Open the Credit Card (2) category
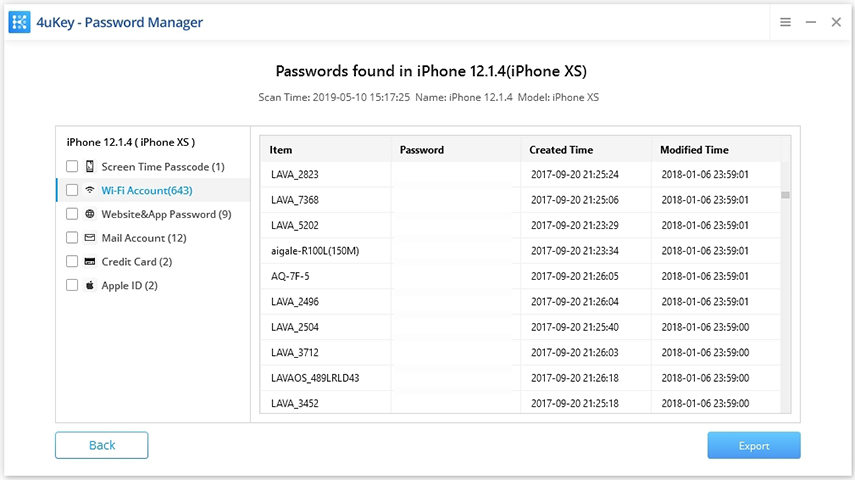This screenshot has height=480, width=855. [137, 262]
